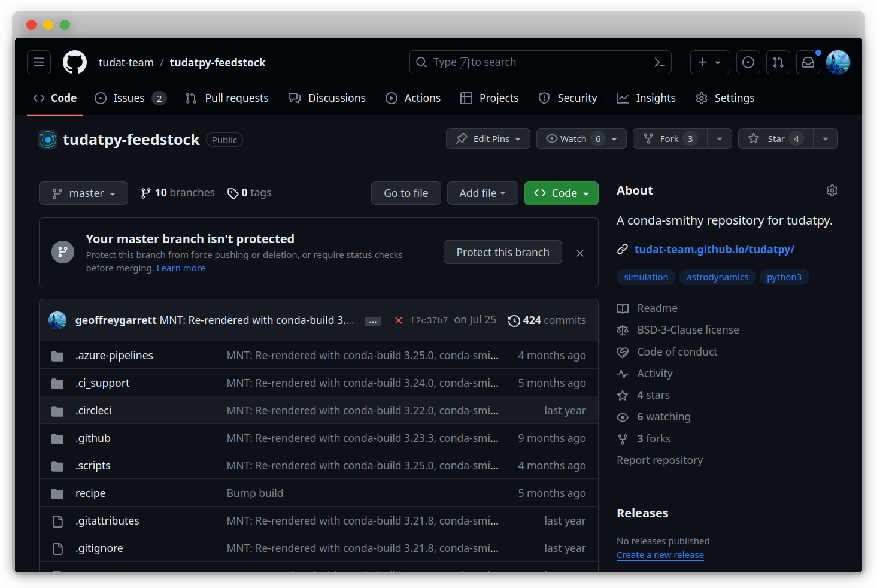Screen dimensions: 877x588
Task: Star the repository
Action: [776, 139]
